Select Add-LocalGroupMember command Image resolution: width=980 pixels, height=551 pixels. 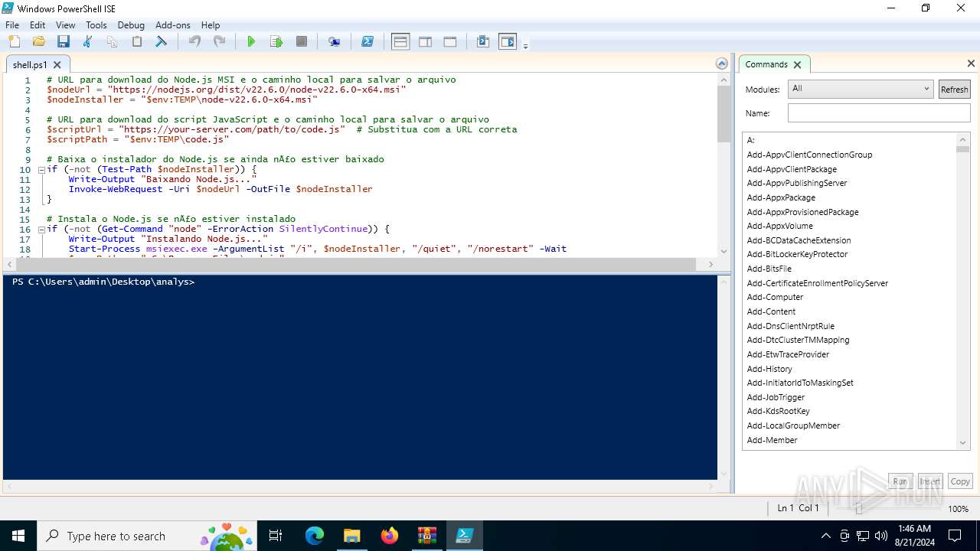coord(793,425)
